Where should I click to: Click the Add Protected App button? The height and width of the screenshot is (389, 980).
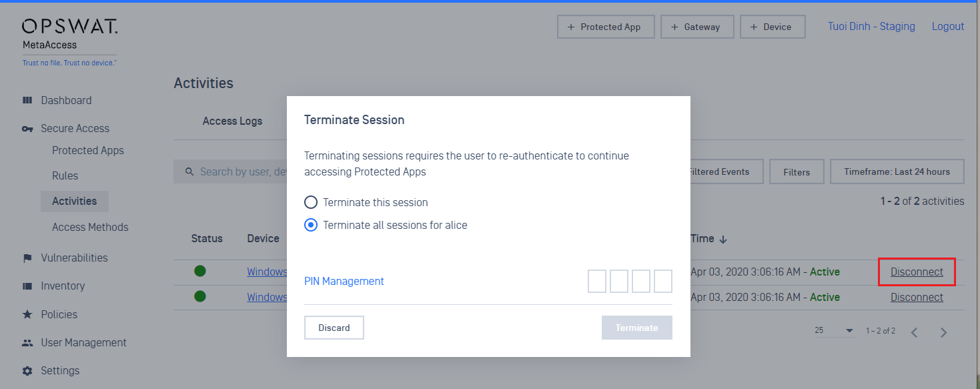click(x=606, y=27)
